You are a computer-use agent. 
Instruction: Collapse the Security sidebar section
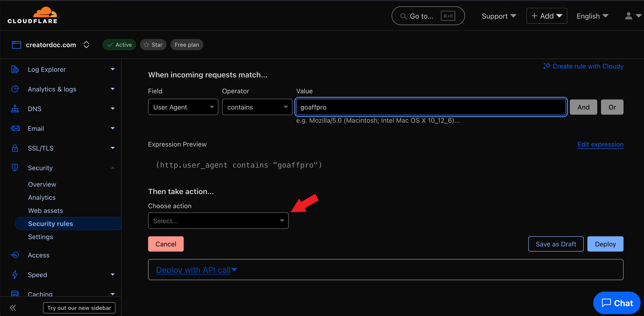pos(112,168)
